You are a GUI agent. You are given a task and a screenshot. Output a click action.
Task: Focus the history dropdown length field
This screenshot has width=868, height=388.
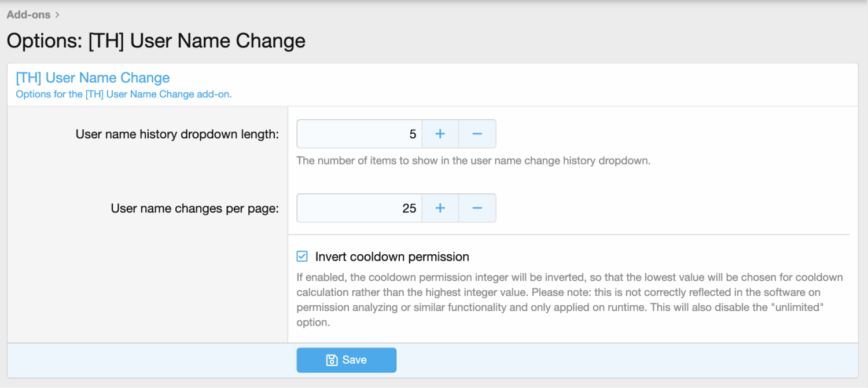[x=359, y=134]
